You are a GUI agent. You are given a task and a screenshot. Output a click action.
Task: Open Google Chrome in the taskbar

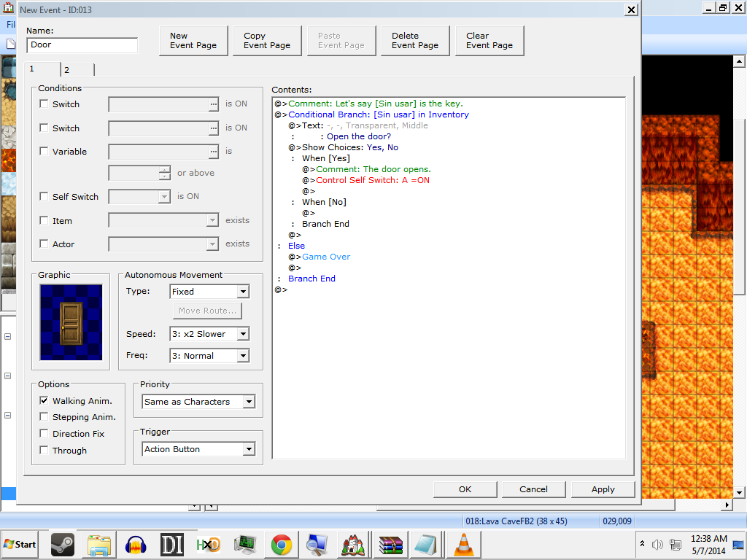[282, 544]
